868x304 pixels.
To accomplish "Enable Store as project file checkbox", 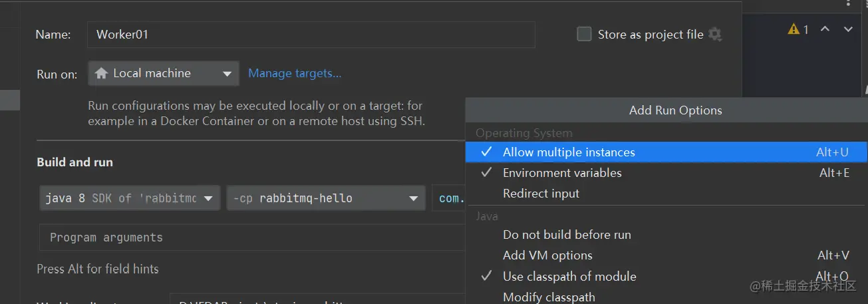I will click(x=584, y=34).
